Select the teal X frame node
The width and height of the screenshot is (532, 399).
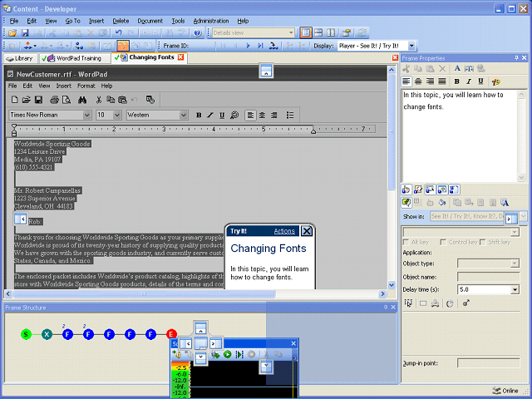tap(47, 334)
